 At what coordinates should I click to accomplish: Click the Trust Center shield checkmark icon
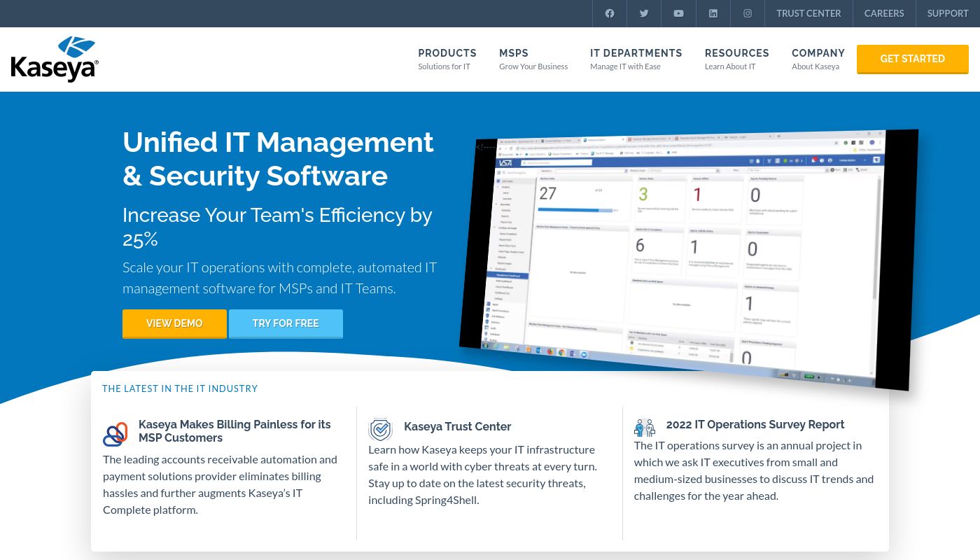tap(381, 429)
